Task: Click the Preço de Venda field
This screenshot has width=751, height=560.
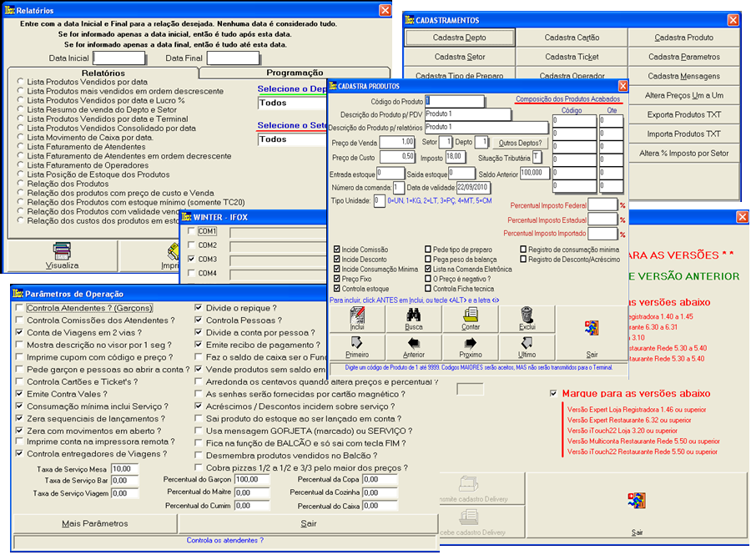Action: tap(397, 142)
